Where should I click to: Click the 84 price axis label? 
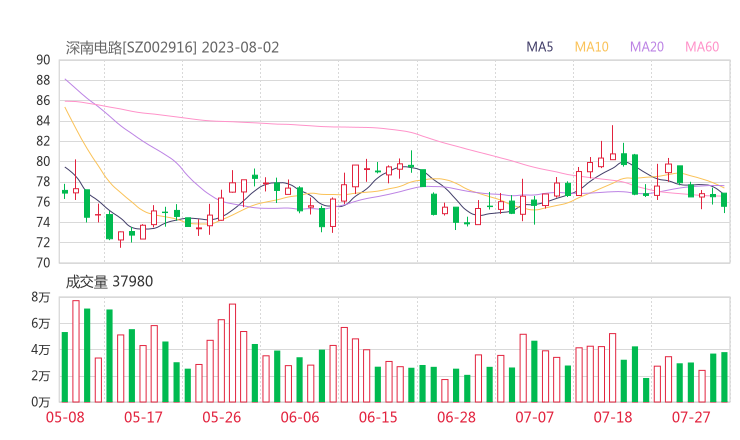[43, 121]
